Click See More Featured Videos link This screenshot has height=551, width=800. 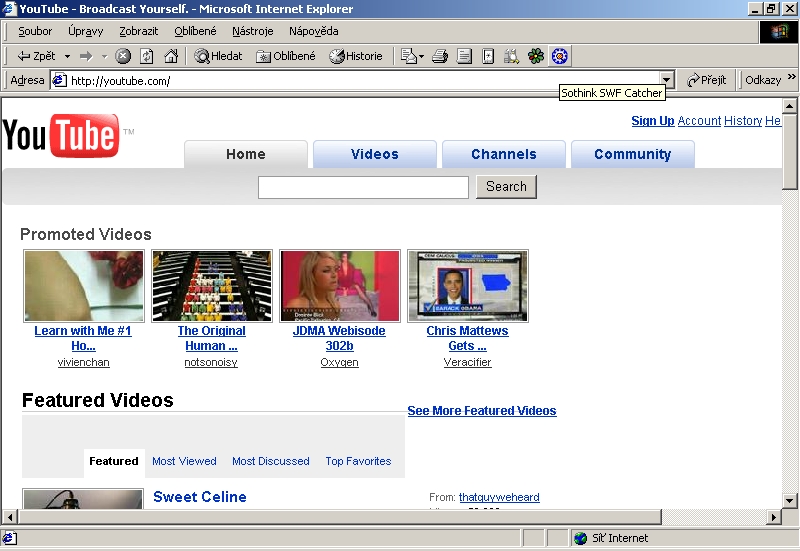(482, 411)
